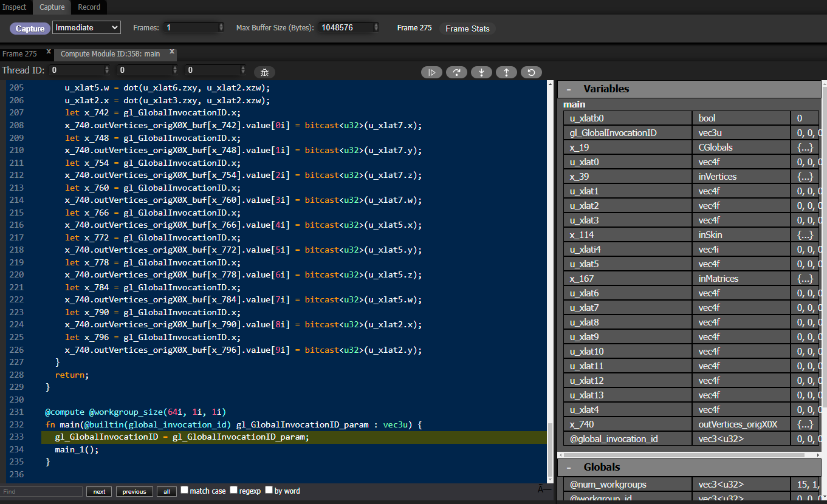
Task: Collapse the Globals panel
Action: [x=569, y=467]
